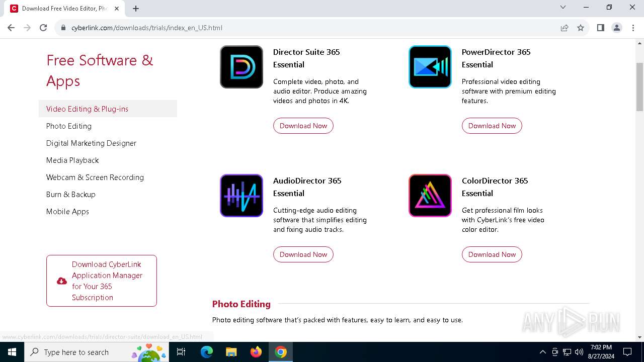Viewport: 644px width, 362px height.
Task: Open the AudioDirector 365 Essential title
Action: pyautogui.click(x=307, y=187)
